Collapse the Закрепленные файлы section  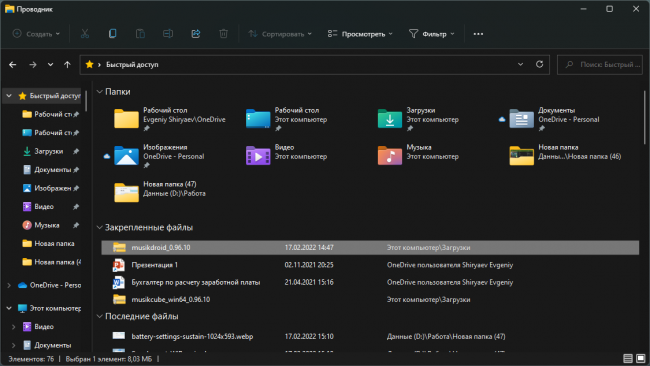tap(99, 227)
